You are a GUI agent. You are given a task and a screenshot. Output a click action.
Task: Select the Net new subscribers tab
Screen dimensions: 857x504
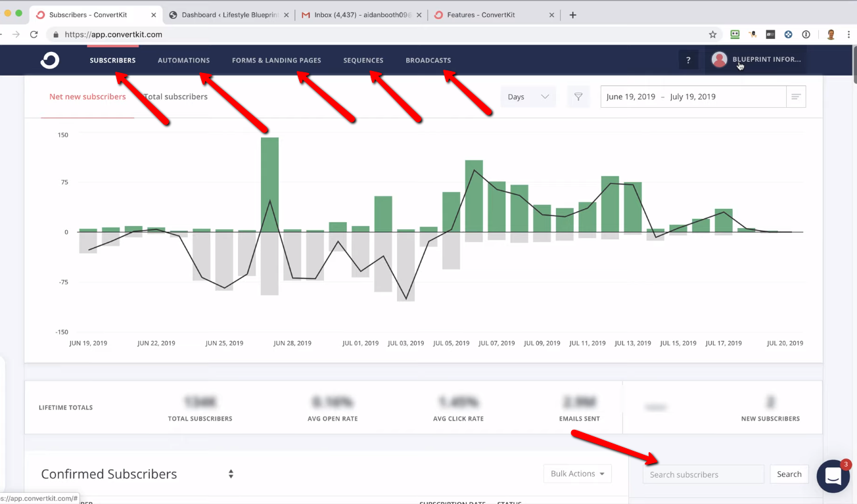pos(87,97)
